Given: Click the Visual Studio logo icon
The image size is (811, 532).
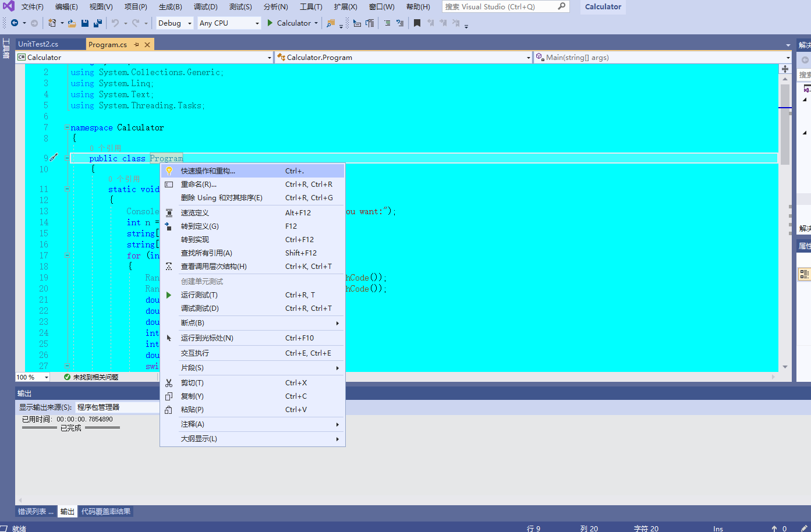Looking at the screenshot, I should 8,6.
